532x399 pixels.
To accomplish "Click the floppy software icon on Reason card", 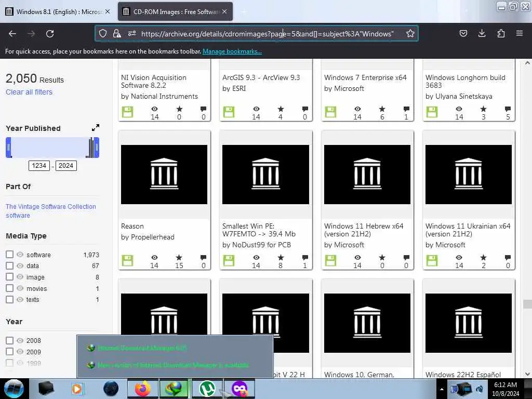I will click(128, 261).
